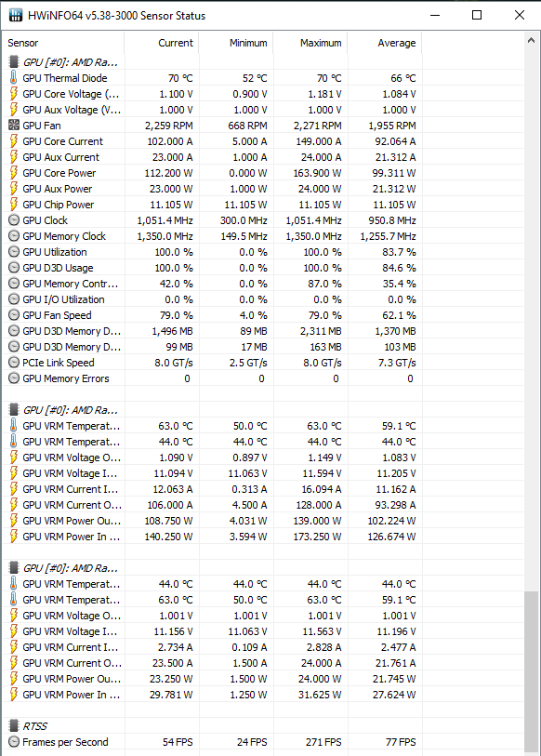Click the lightning icon beside GPU Core Power
This screenshot has height=756, width=541.
coord(14,173)
